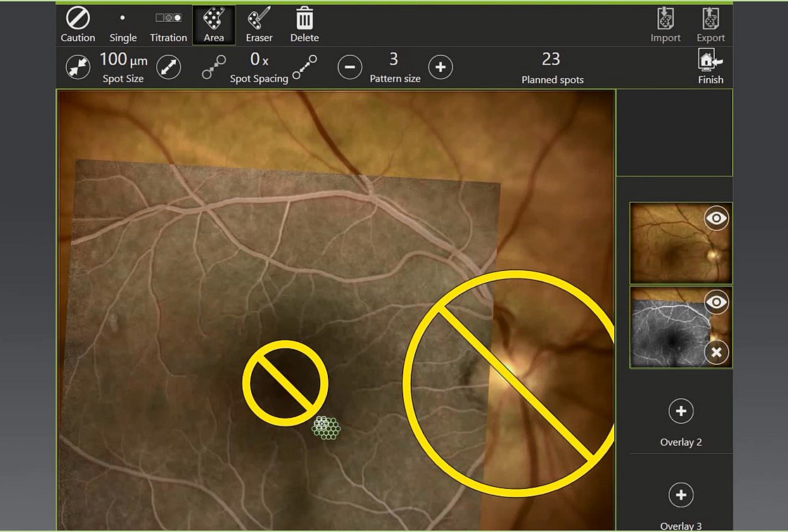This screenshot has height=532, width=788.
Task: Increase spot size with outward arrows
Action: tap(168, 67)
